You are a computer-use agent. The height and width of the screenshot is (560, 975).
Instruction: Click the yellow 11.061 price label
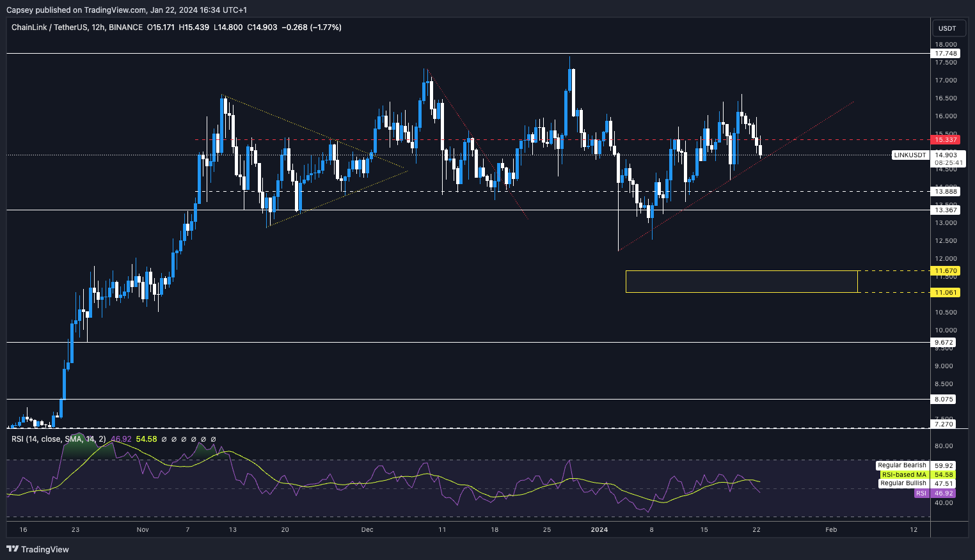(x=946, y=292)
